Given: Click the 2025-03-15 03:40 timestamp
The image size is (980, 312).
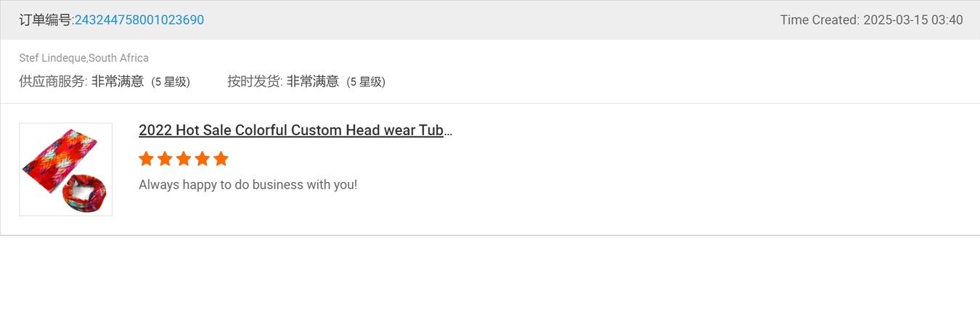Looking at the screenshot, I should (x=912, y=20).
